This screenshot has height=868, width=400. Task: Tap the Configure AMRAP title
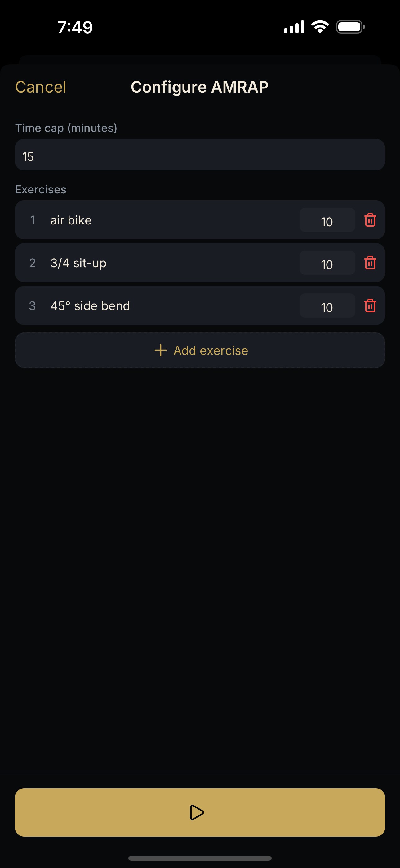[x=200, y=87]
